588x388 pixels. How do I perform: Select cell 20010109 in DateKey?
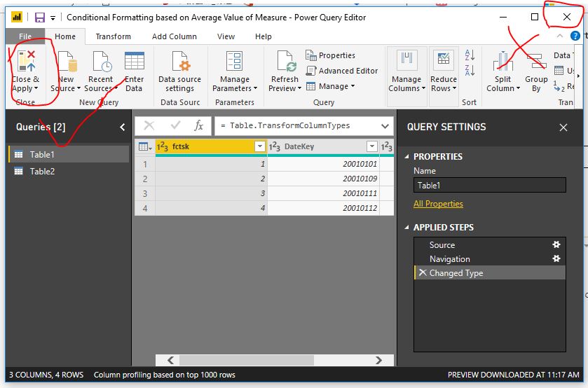click(323, 179)
